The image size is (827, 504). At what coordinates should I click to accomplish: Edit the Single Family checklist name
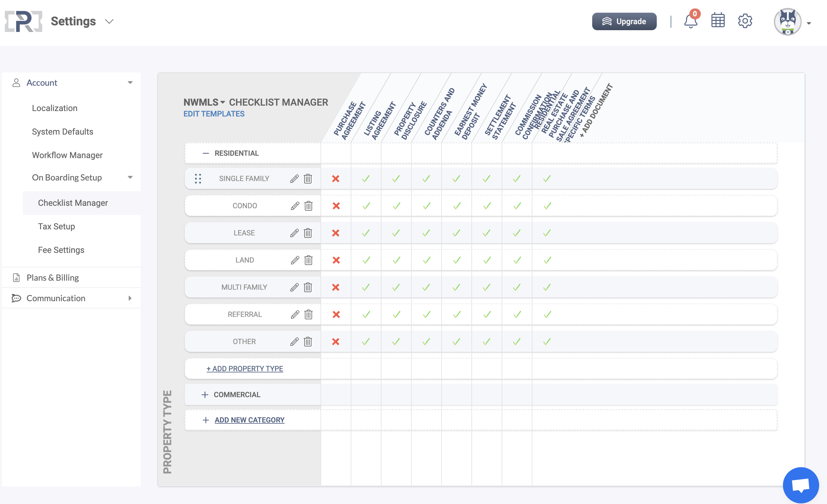pyautogui.click(x=294, y=179)
